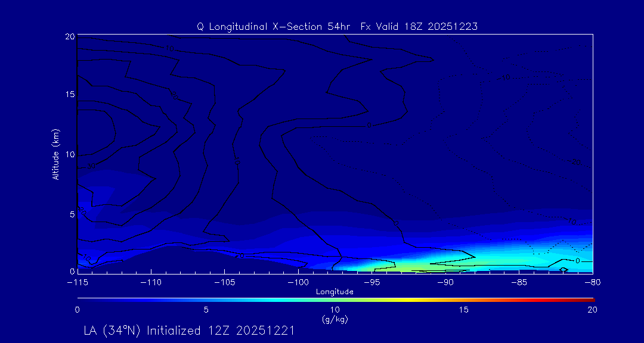Click the altitude 20 tick label
The image size is (644, 343).
pyautogui.click(x=69, y=36)
